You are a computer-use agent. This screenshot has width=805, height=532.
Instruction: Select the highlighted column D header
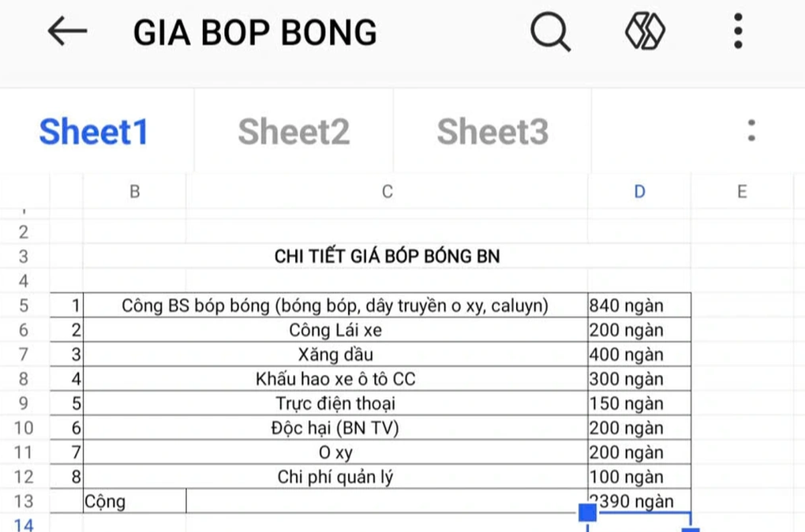click(x=639, y=192)
